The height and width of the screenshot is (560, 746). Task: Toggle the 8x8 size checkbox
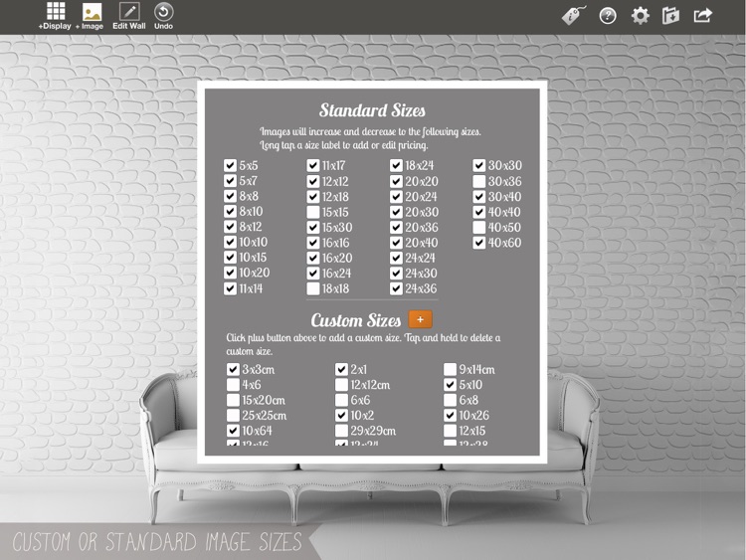click(231, 196)
